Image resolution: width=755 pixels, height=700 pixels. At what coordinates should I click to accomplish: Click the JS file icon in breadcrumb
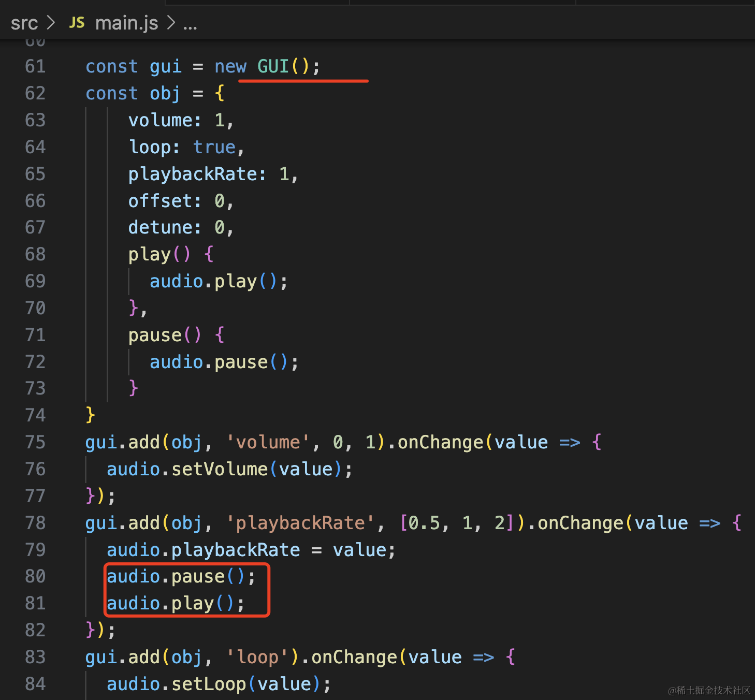tap(77, 23)
